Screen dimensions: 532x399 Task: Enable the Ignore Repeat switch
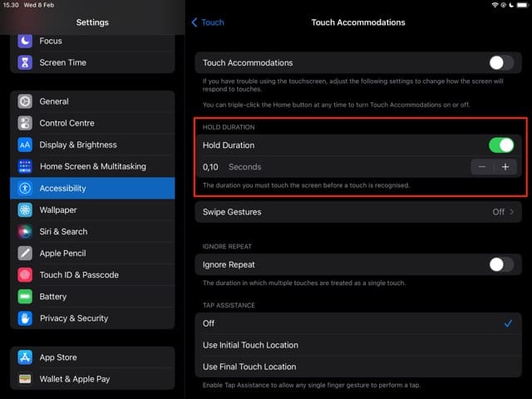click(x=500, y=264)
